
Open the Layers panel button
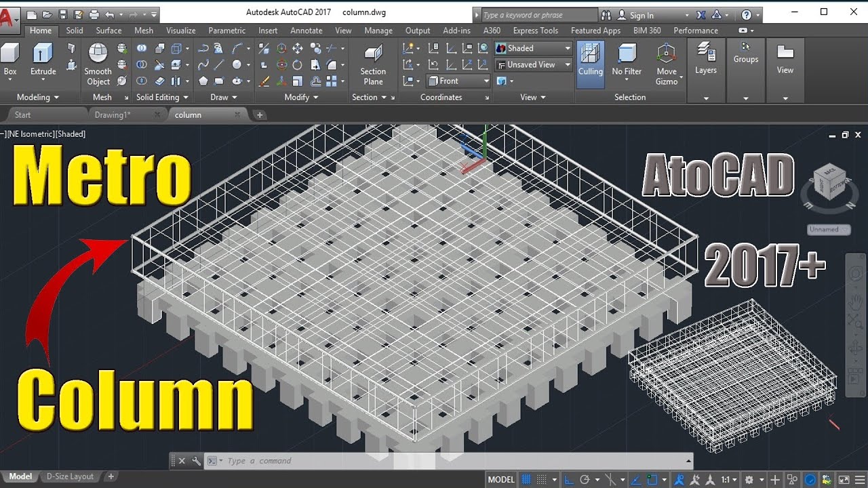[706, 59]
